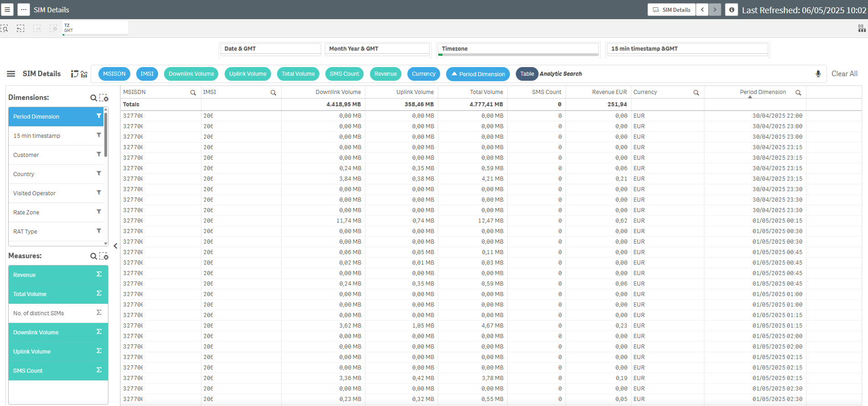The width and height of the screenshot is (868, 406).
Task: Expand the Date & GMT filter
Action: point(271,49)
